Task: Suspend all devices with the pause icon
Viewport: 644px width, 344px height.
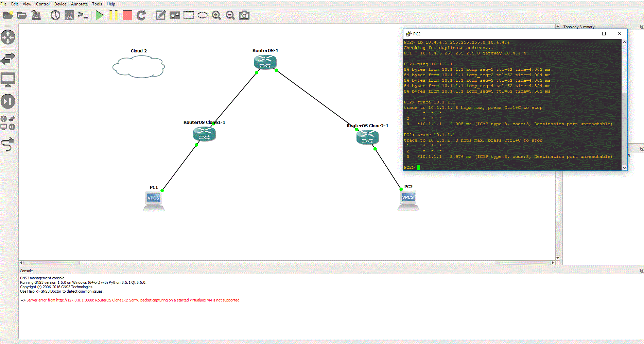Action: (113, 15)
